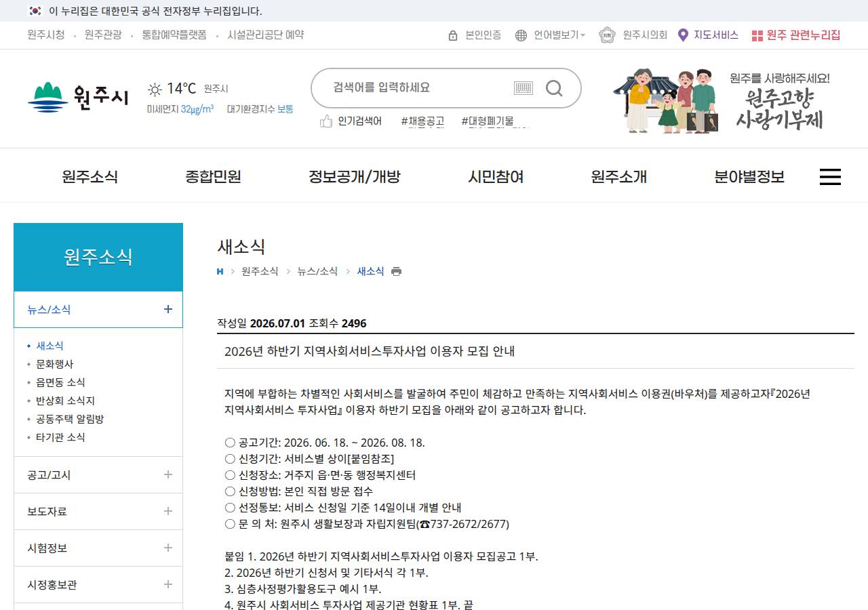Open the 분야별정보 main menu
This screenshot has width=868, height=610.
[749, 177]
